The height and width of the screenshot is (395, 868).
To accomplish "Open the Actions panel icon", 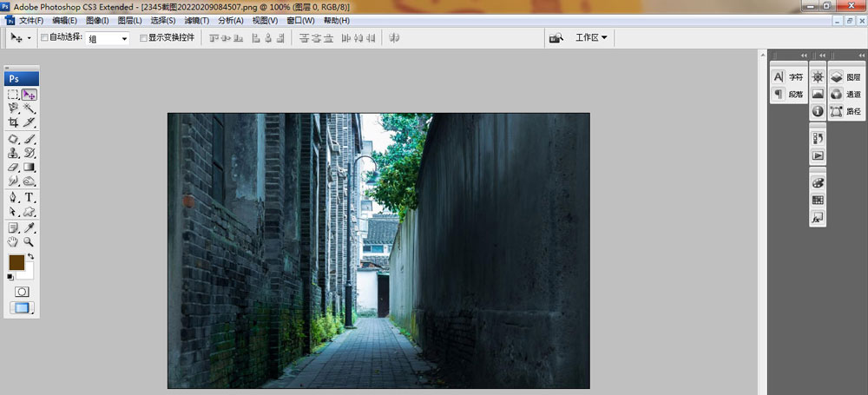I will click(x=818, y=155).
